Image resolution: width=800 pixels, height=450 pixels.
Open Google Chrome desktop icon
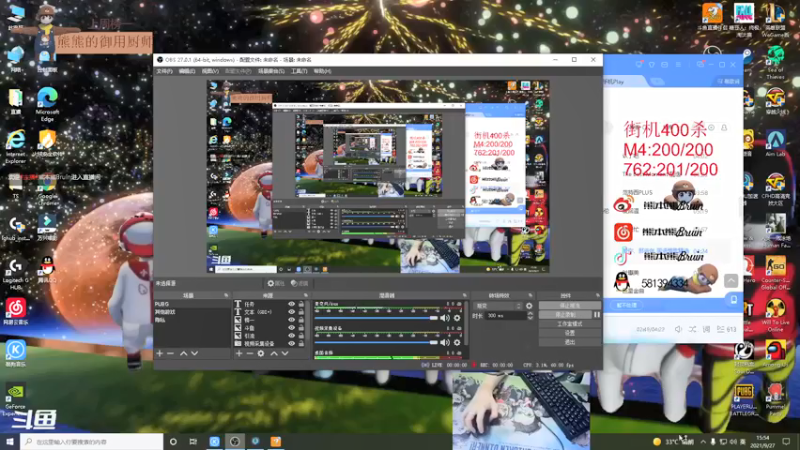pyautogui.click(x=47, y=191)
